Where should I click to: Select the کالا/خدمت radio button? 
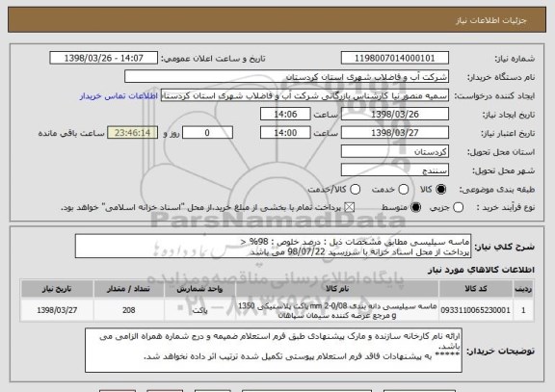tap(355, 190)
